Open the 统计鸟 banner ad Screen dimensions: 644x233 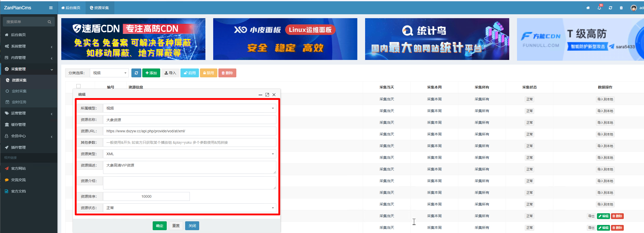click(x=437, y=39)
